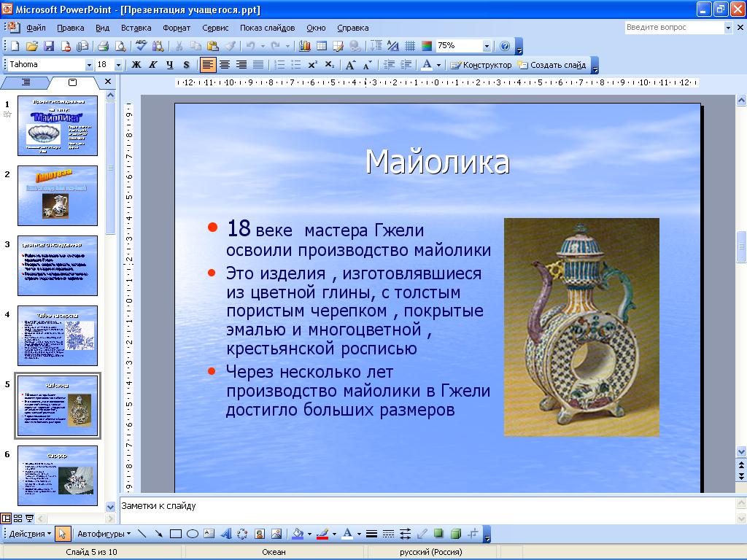
Task: Open 3-D style settings
Action: 456,534
